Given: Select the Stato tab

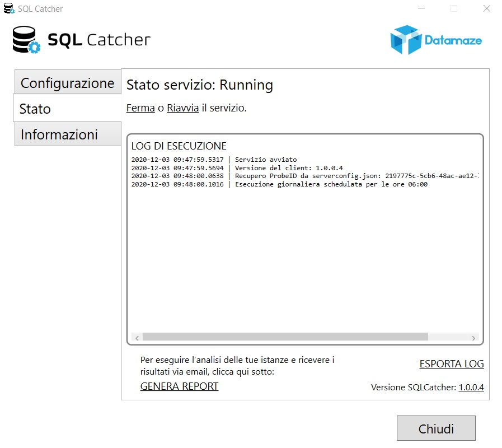Looking at the screenshot, I should (x=67, y=108).
